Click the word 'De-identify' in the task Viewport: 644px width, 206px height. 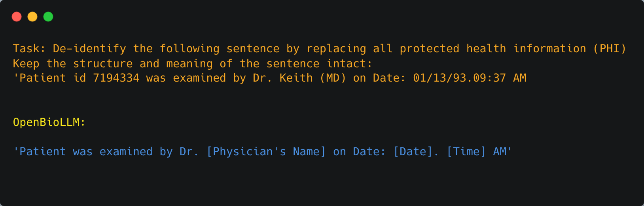(89, 49)
